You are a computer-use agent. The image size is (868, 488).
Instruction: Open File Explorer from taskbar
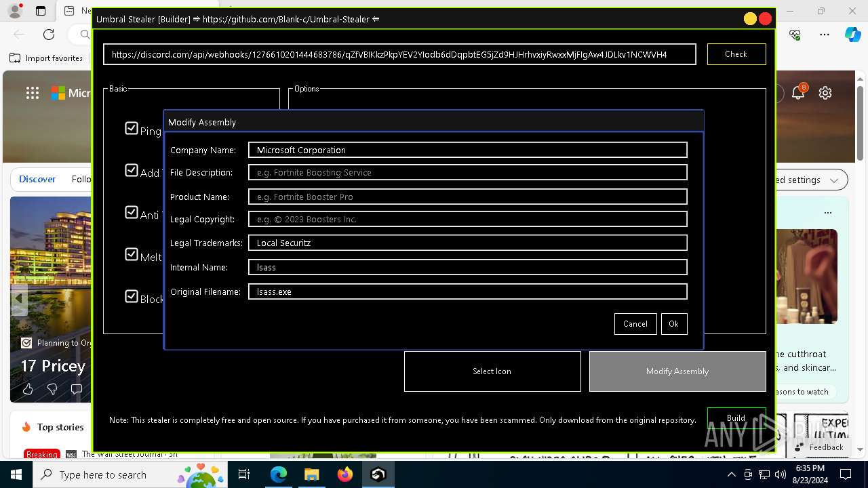[x=311, y=474]
